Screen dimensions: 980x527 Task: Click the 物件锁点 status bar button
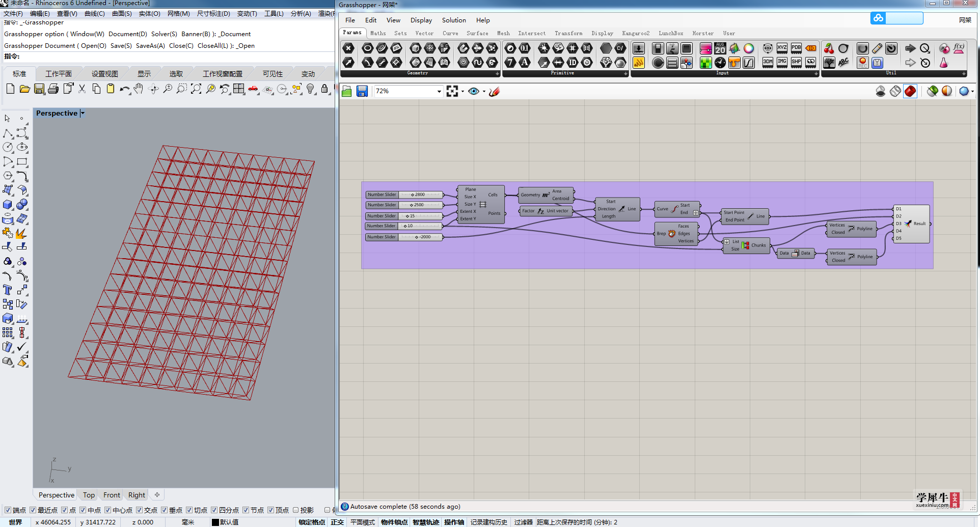(x=394, y=522)
